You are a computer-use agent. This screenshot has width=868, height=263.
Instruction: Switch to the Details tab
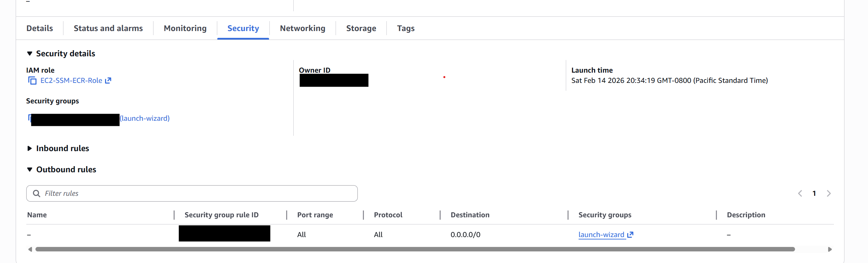point(40,28)
